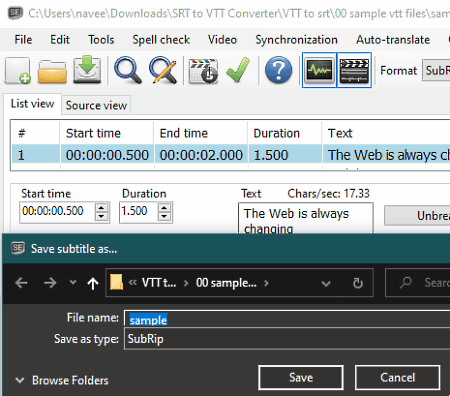Click end time cell 00:00:02.000

coord(201,155)
